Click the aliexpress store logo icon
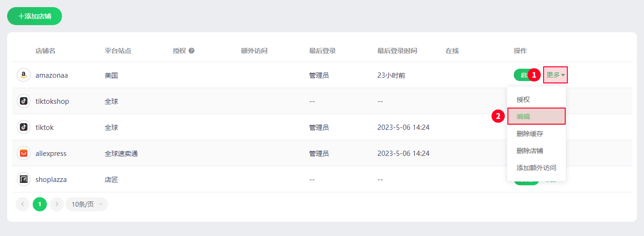 tap(23, 153)
